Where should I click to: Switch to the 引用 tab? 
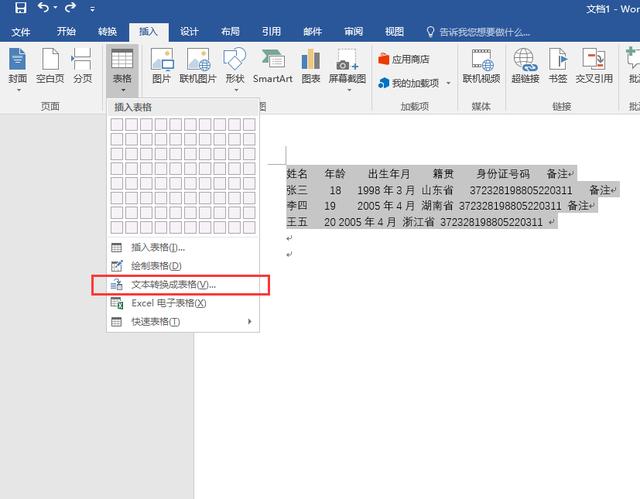pyautogui.click(x=271, y=32)
